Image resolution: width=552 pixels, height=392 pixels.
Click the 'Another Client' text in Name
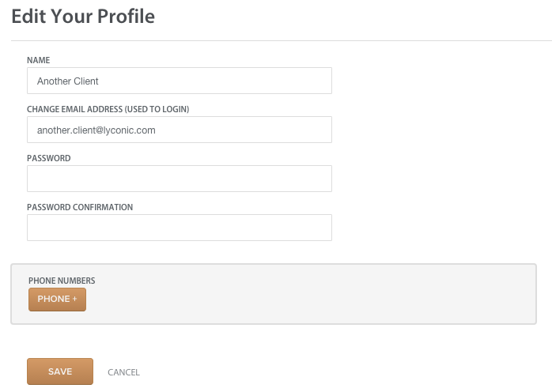point(67,81)
